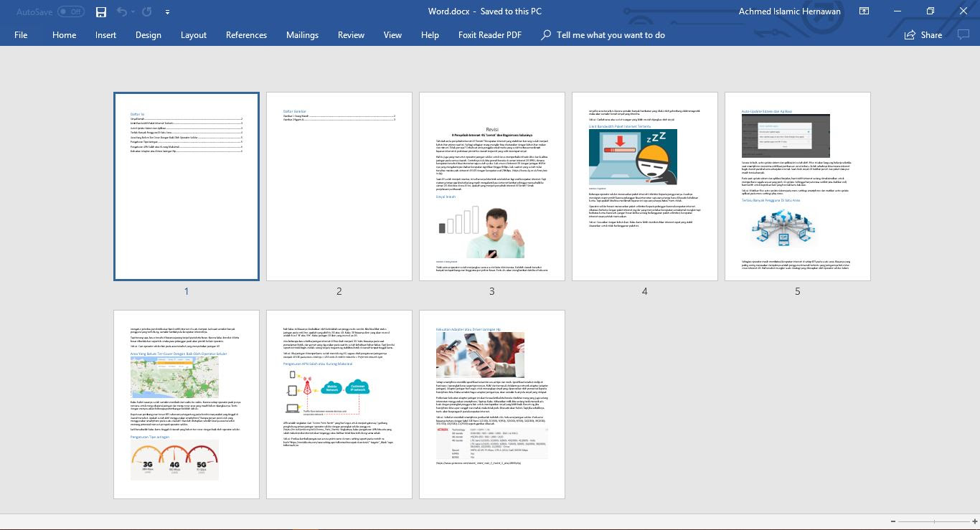Select page 1 thumbnail 'Daftar Isi'
This screenshot has width=980, height=530.
click(x=187, y=186)
